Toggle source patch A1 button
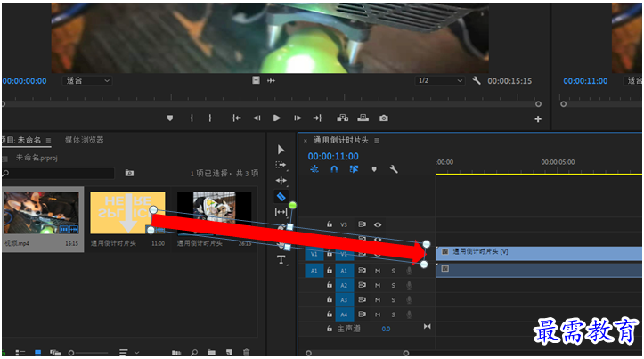644x359 pixels. (314, 271)
